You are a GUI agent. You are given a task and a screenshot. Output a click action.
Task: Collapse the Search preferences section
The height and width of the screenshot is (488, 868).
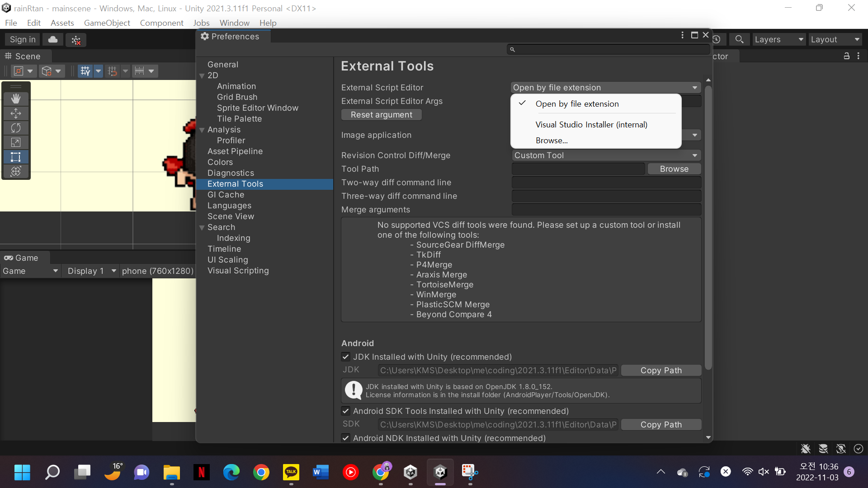pos(202,228)
